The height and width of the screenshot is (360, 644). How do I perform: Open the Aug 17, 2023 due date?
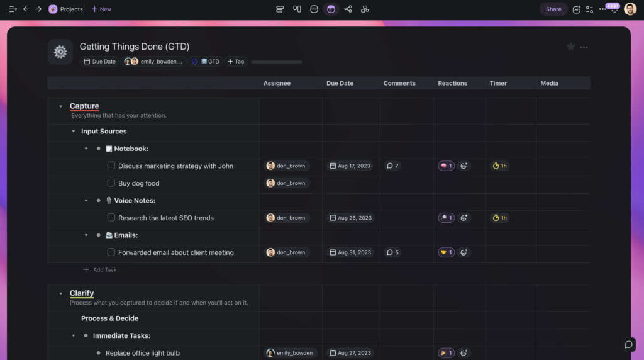(x=351, y=166)
